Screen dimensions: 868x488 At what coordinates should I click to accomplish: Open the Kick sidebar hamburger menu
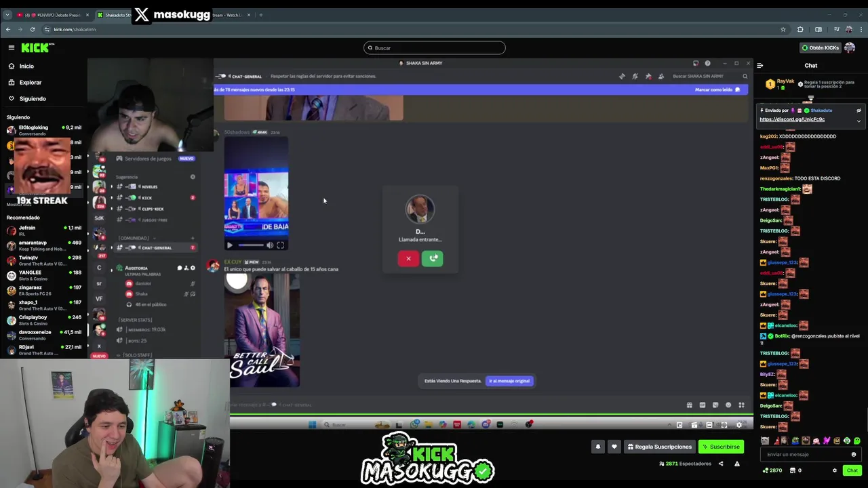[12, 47]
